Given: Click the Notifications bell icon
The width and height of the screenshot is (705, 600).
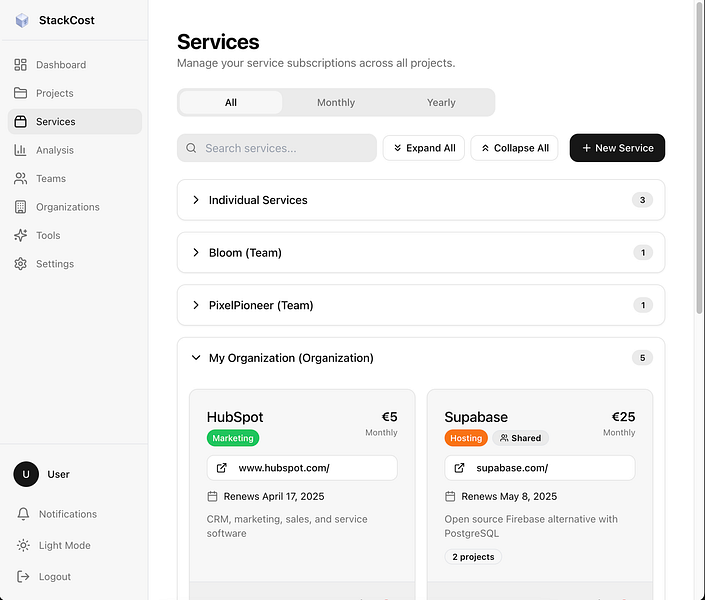Looking at the screenshot, I should coord(24,514).
